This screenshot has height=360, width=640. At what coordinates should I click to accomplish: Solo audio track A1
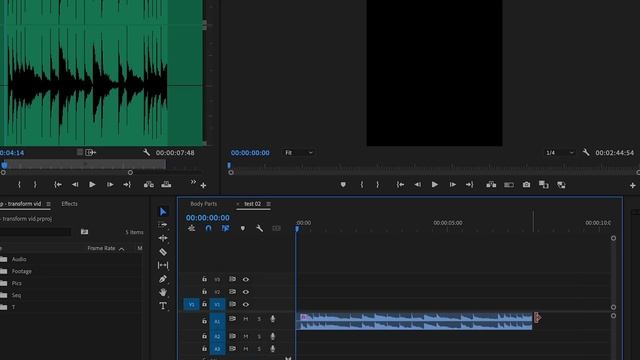point(259,319)
